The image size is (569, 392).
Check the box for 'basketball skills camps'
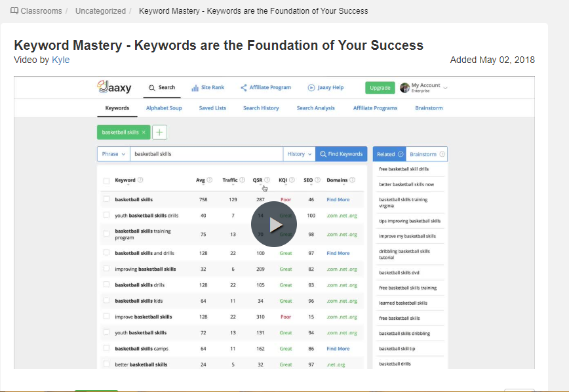point(106,348)
